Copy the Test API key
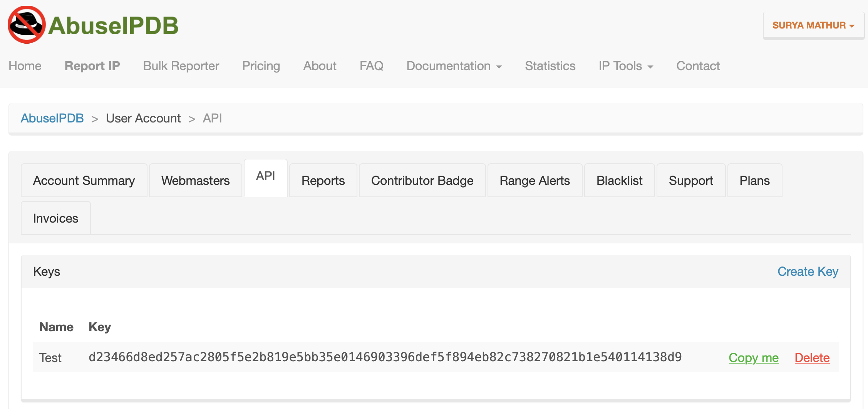868x409 pixels. [753, 357]
